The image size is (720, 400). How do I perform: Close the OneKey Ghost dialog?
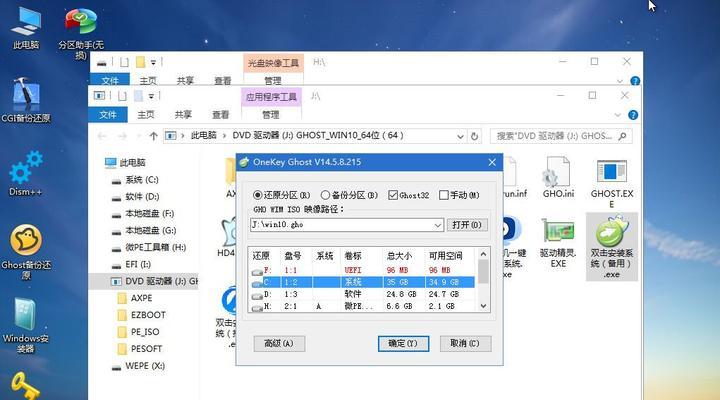pos(492,162)
